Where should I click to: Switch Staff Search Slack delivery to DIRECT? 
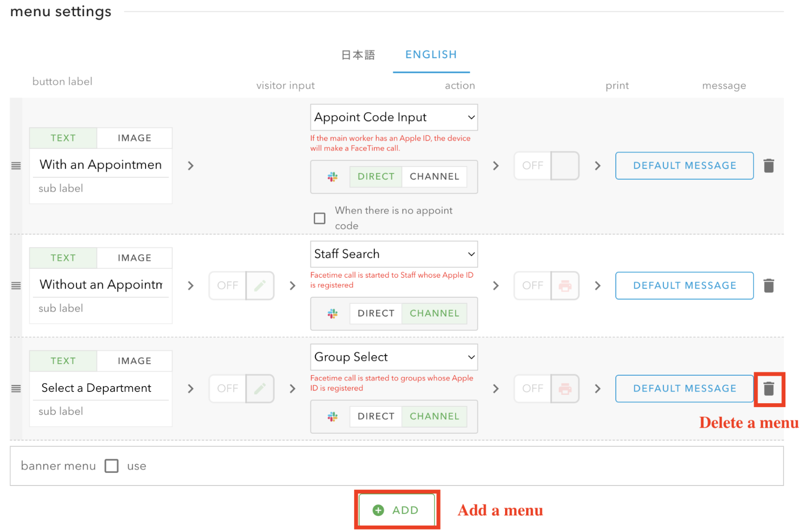tap(375, 314)
